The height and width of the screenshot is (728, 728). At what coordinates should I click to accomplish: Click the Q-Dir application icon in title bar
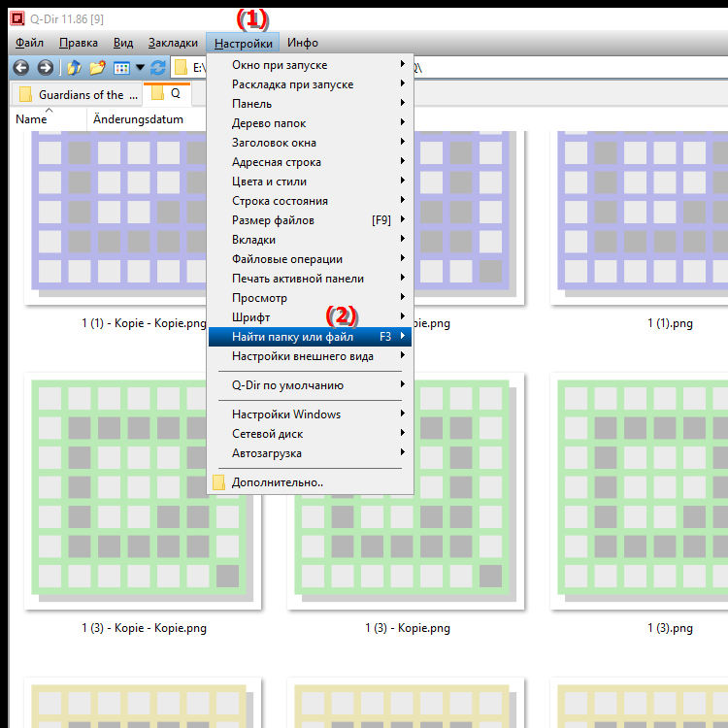pyautogui.click(x=17, y=18)
